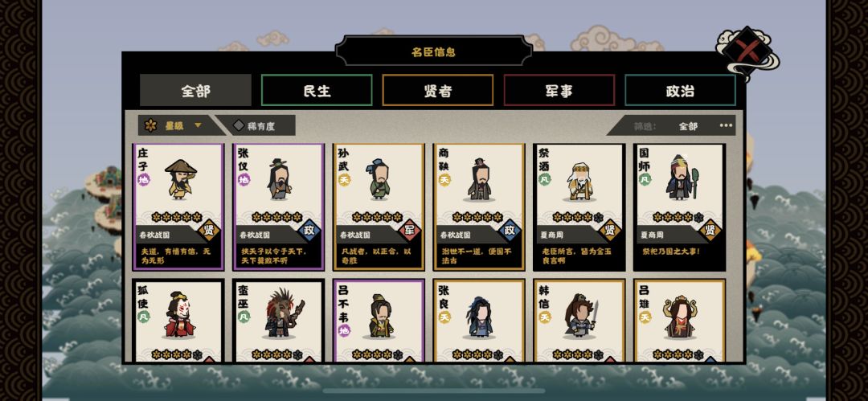Expand filter options with three dots
Screen dimensions: 868x401
726,125
